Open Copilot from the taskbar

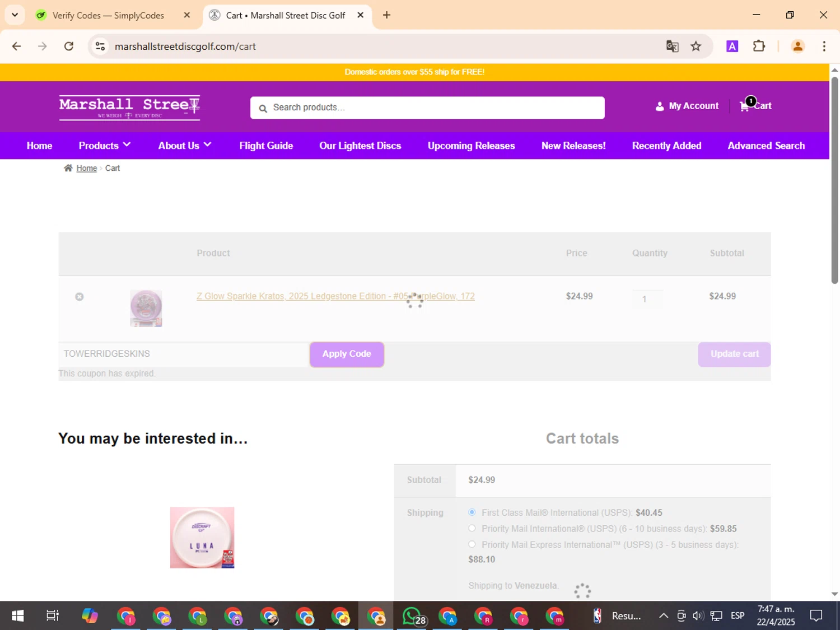click(90, 616)
